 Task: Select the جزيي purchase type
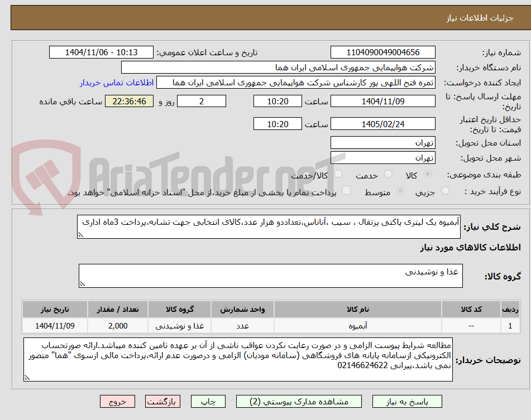445,190
